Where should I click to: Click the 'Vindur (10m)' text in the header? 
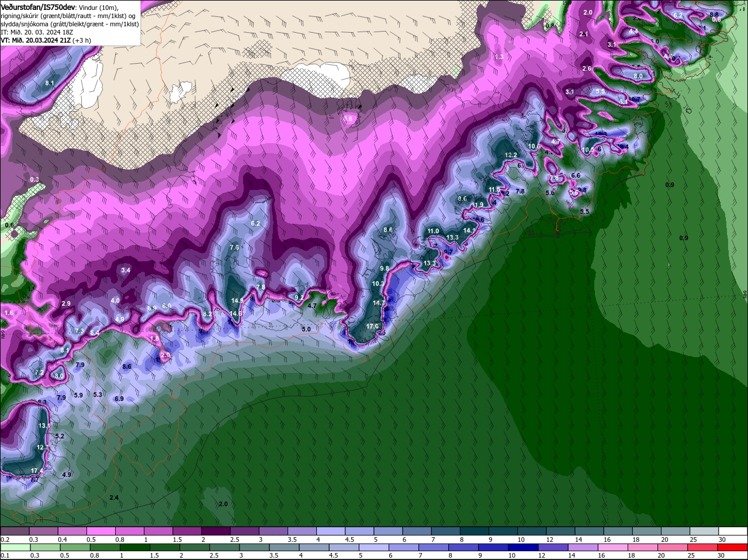point(98,7)
